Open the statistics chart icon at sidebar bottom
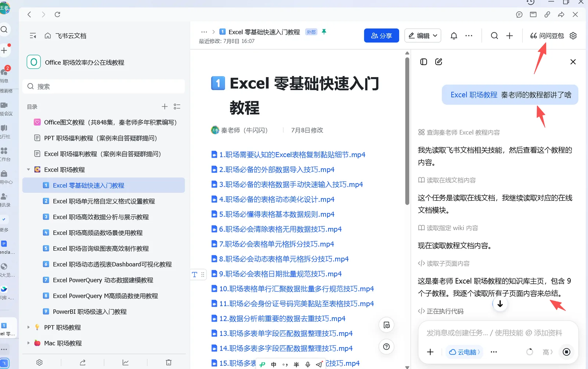The width and height of the screenshot is (588, 369). click(126, 362)
